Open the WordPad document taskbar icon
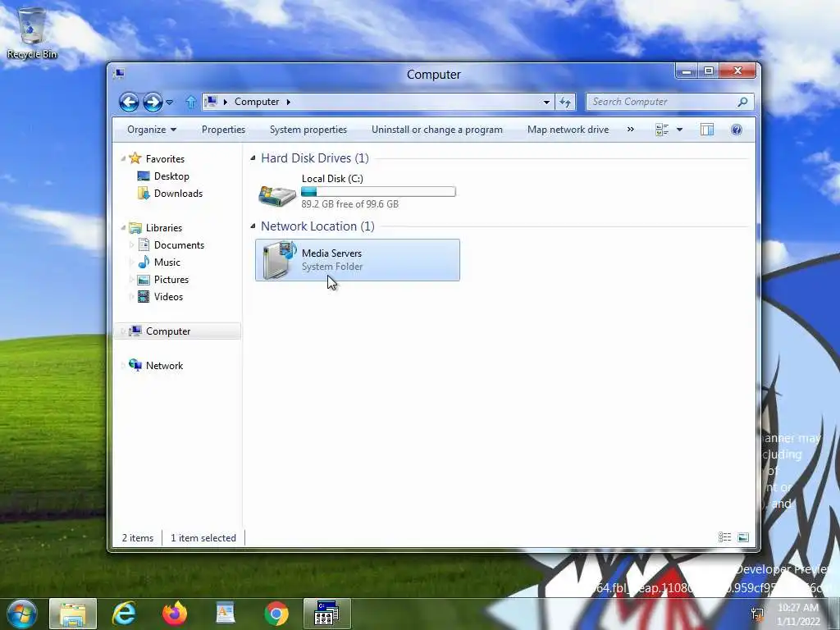This screenshot has height=630, width=840. coord(226,614)
